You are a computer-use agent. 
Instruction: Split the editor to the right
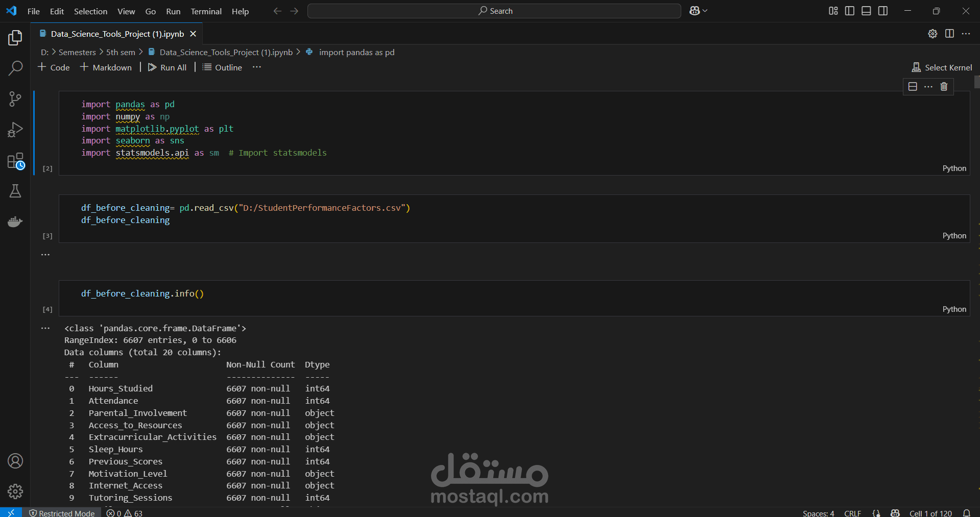click(x=949, y=34)
